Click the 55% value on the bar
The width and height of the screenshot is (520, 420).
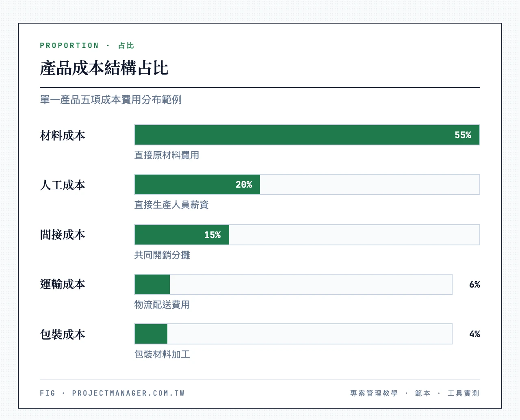[463, 135]
